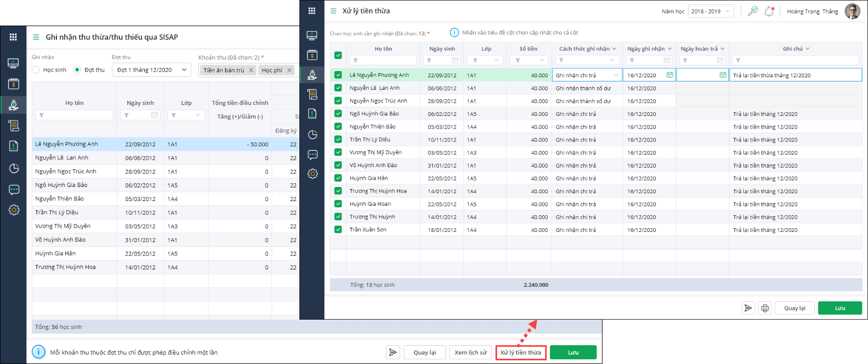
Task: Toggle the select-all header checkbox
Action: pos(338,55)
